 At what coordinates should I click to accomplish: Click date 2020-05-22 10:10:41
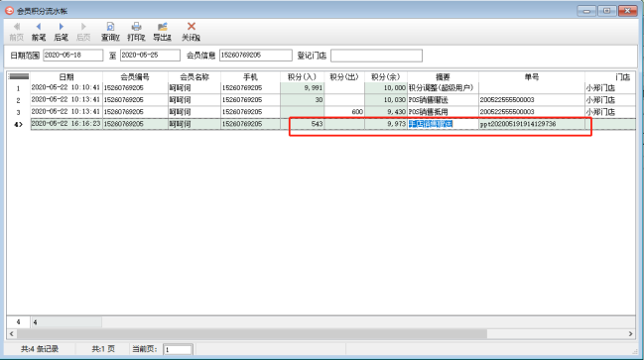point(65,87)
